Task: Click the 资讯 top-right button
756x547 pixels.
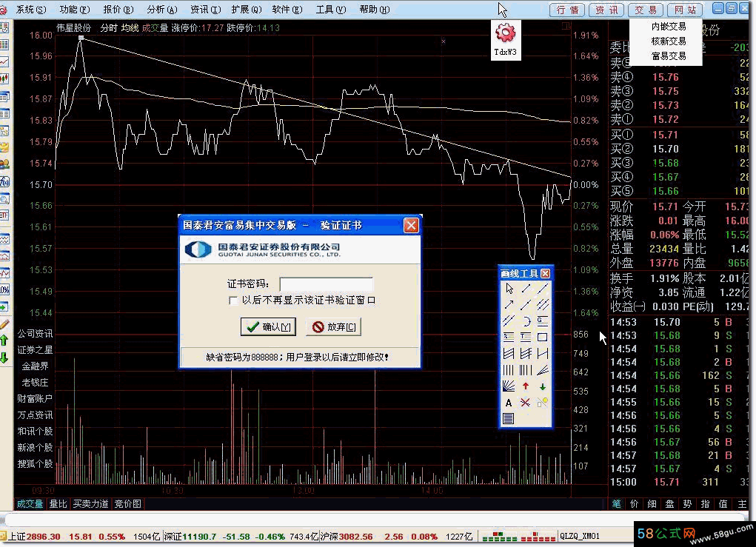Action: 606,10
